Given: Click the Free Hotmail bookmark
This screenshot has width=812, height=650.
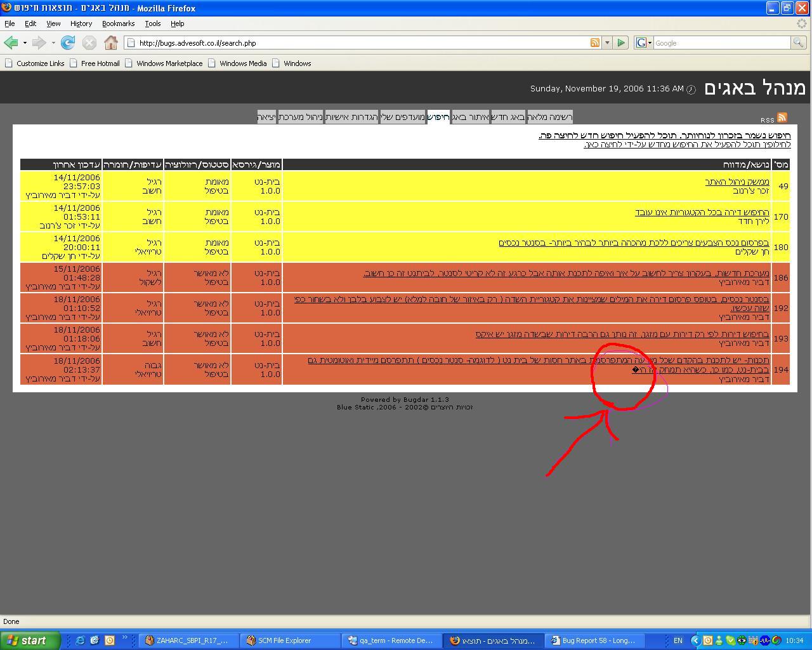Looking at the screenshot, I should pyautogui.click(x=100, y=63).
